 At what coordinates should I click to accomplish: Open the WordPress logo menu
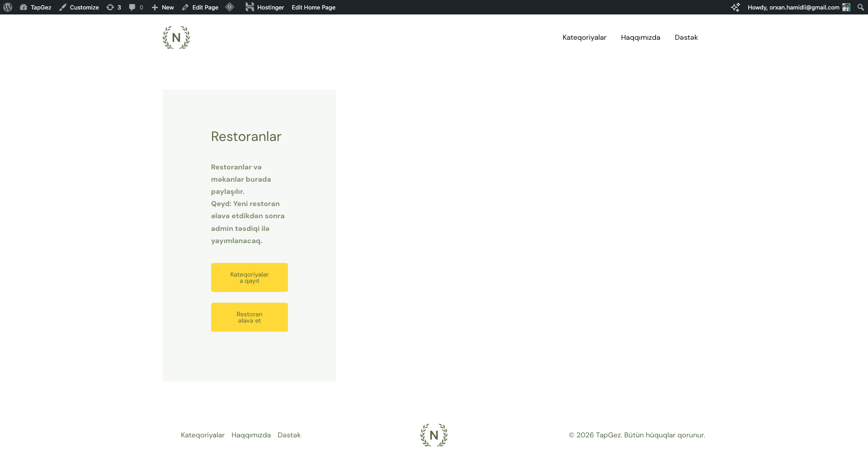(7, 7)
